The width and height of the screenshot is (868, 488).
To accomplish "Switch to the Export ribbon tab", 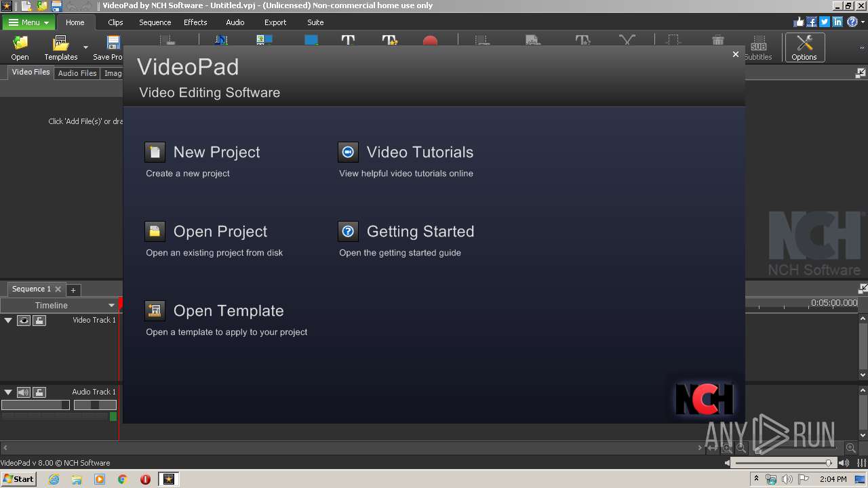I will click(275, 22).
